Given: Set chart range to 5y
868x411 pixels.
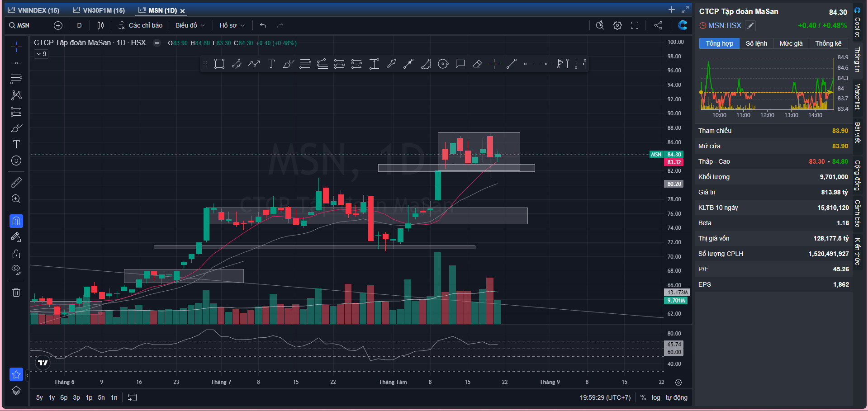Looking at the screenshot, I should pyautogui.click(x=39, y=397).
